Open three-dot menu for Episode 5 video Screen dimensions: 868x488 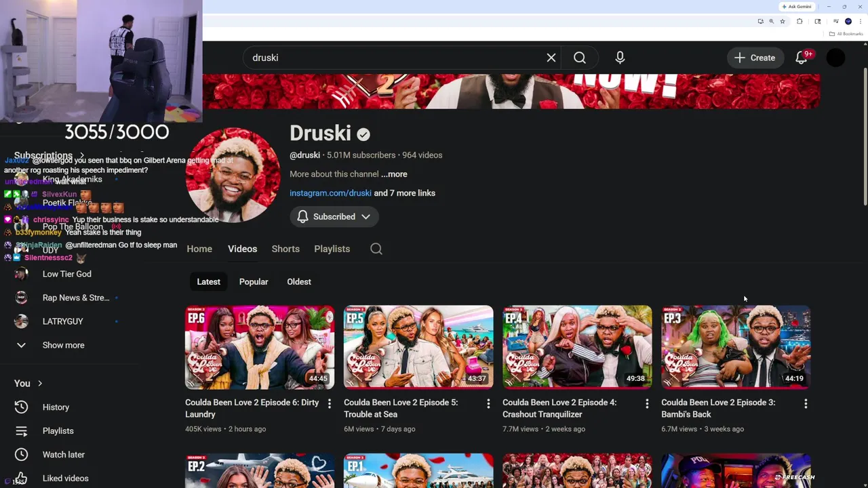(488, 404)
